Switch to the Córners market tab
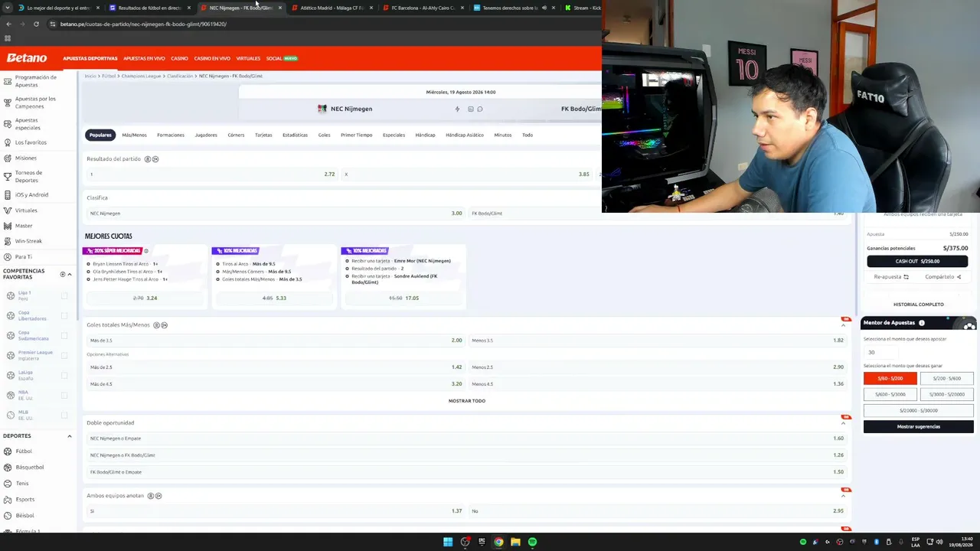This screenshot has width=980, height=551. (236, 135)
